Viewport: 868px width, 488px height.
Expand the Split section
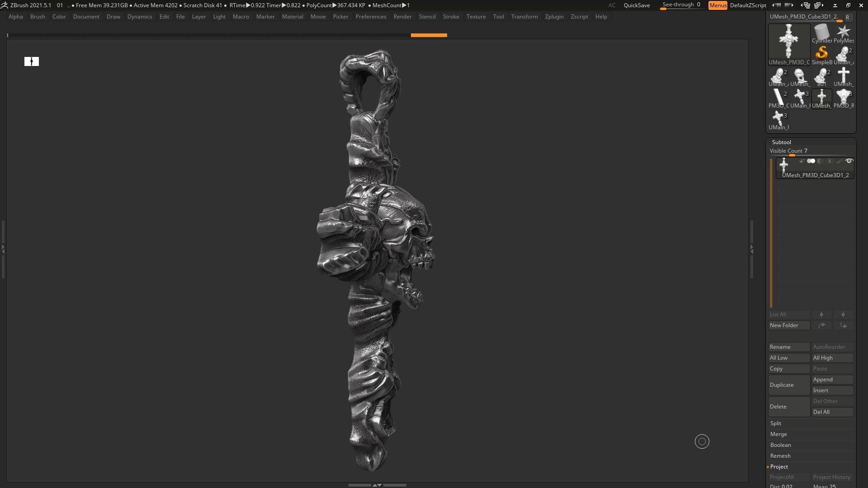pos(776,423)
